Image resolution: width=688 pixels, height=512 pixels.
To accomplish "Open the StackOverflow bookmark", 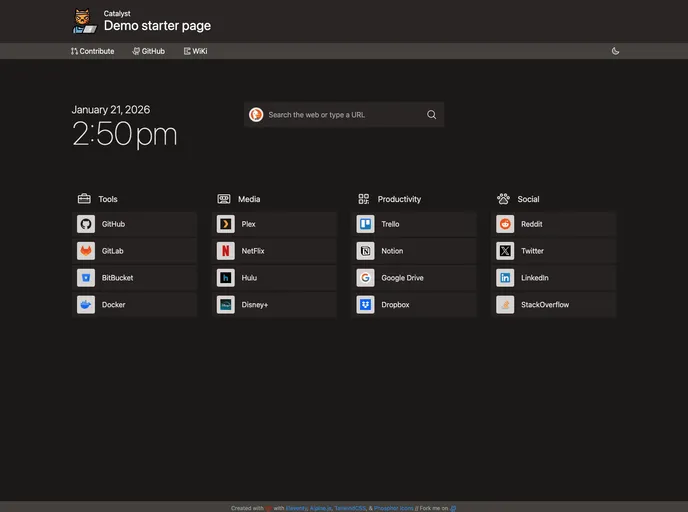I will (544, 305).
